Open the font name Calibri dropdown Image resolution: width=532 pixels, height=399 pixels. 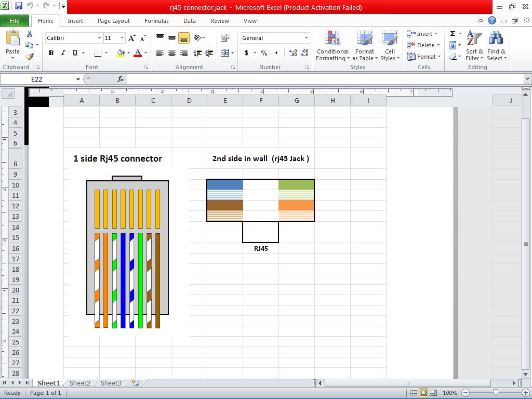[x=99, y=38]
